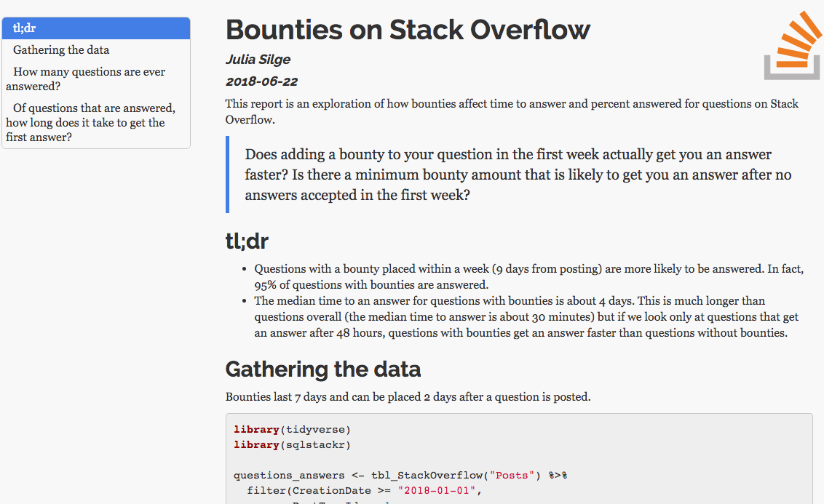Select the orange stack bars in the logo

pos(797,33)
